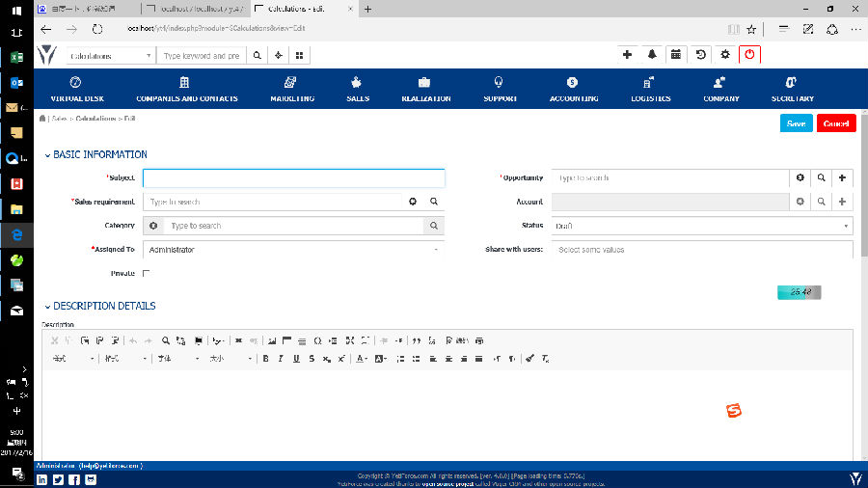Open the Companies and Contacts menu
This screenshot has width=868, height=488.
186,89
